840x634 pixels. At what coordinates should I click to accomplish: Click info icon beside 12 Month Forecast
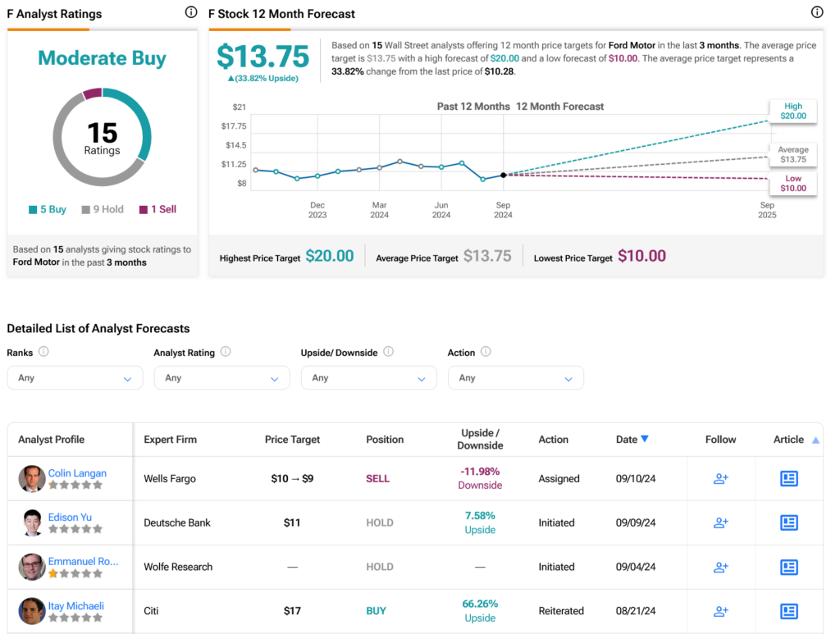pyautogui.click(x=816, y=12)
